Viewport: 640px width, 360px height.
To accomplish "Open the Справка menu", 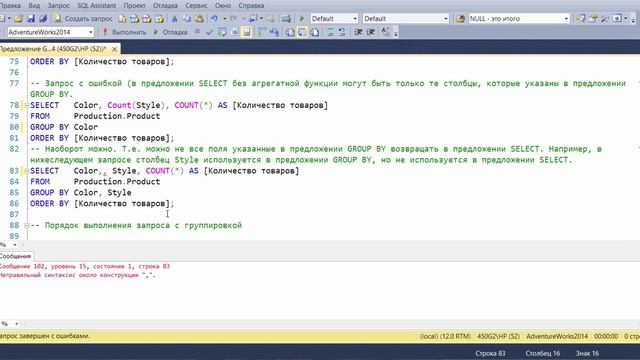I will pyautogui.click(x=251, y=6).
